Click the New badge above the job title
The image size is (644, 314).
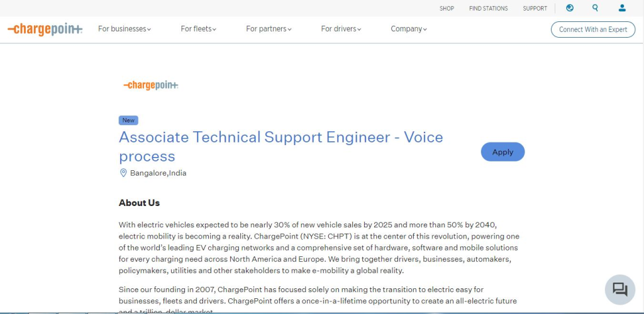pyautogui.click(x=128, y=121)
